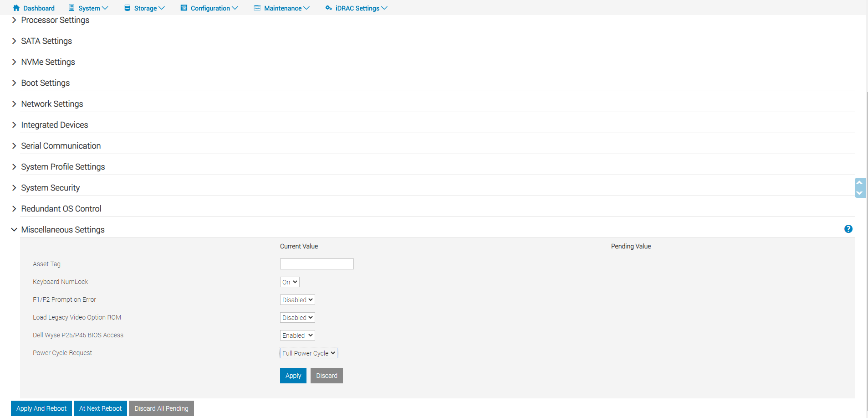The height and width of the screenshot is (418, 868).
Task: Click the Storage disk icon
Action: pos(126,8)
